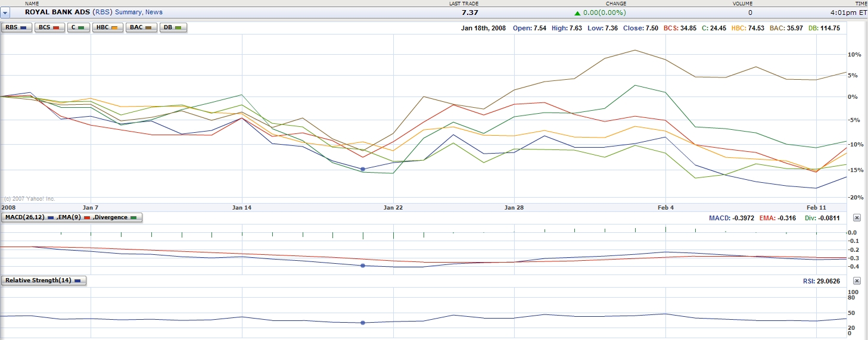Click the HBC: 74.53 readout
Screen dimensions: 868x340
[749, 28]
